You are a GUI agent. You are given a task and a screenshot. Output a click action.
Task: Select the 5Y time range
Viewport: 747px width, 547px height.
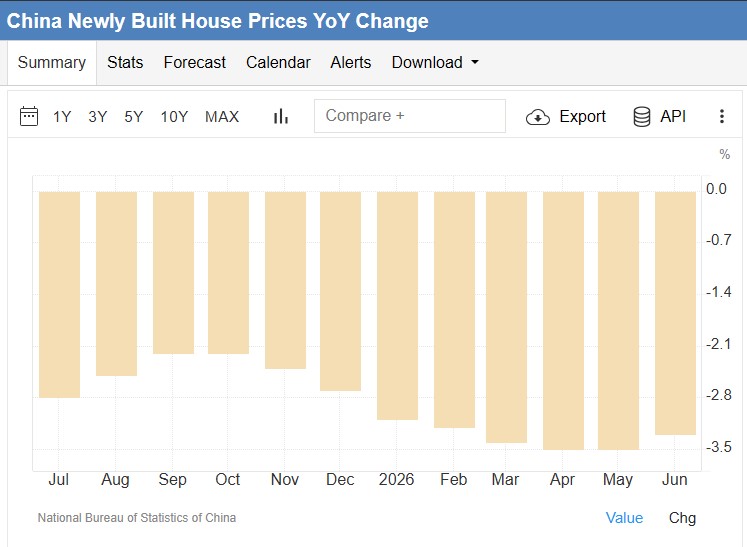coord(133,117)
